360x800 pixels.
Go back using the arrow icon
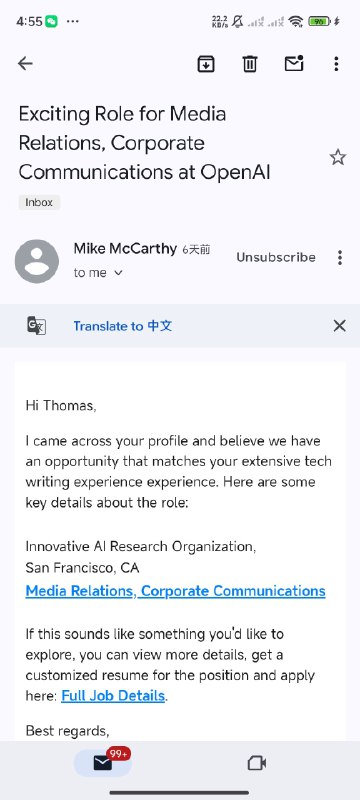point(25,63)
